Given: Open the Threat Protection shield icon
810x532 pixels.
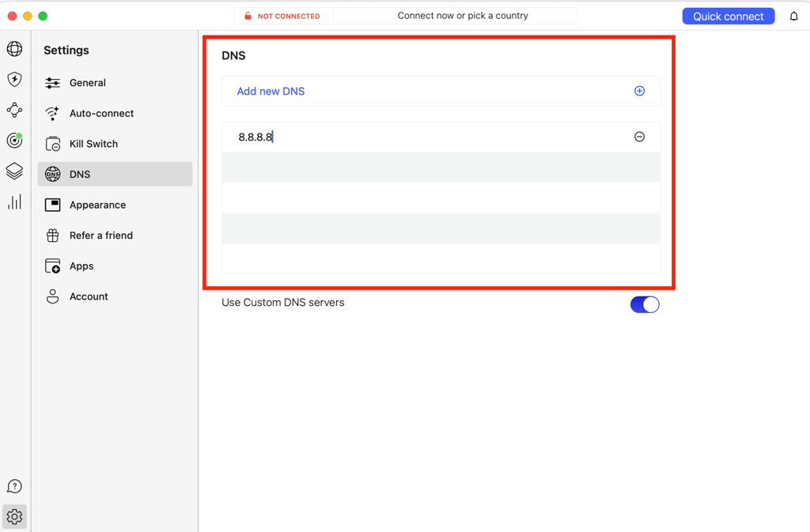Looking at the screenshot, I should click(x=14, y=80).
